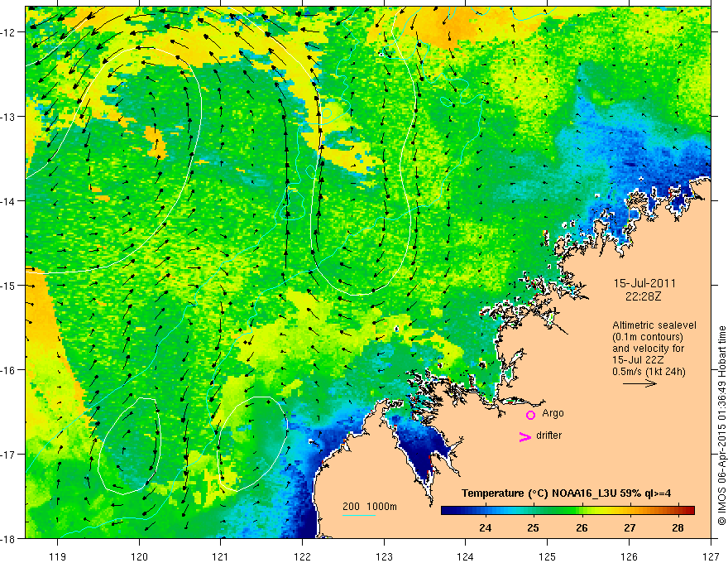Click the longitude axis label 126

coord(629,556)
